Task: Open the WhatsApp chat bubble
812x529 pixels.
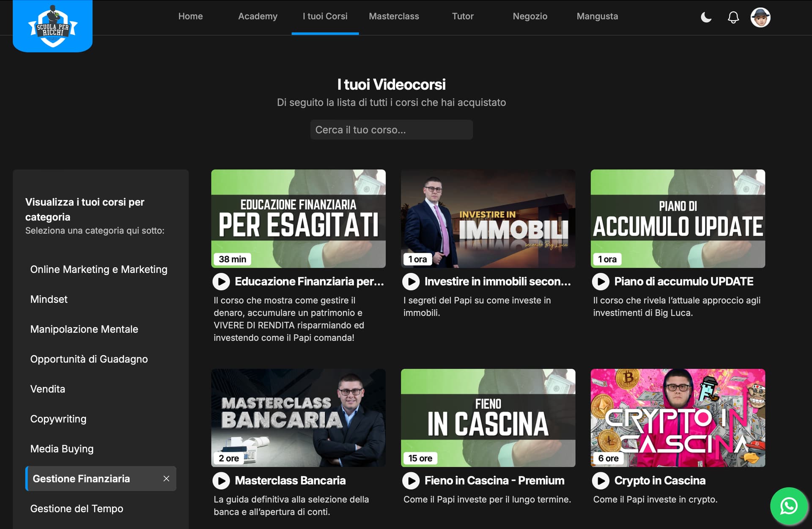Action: (789, 506)
